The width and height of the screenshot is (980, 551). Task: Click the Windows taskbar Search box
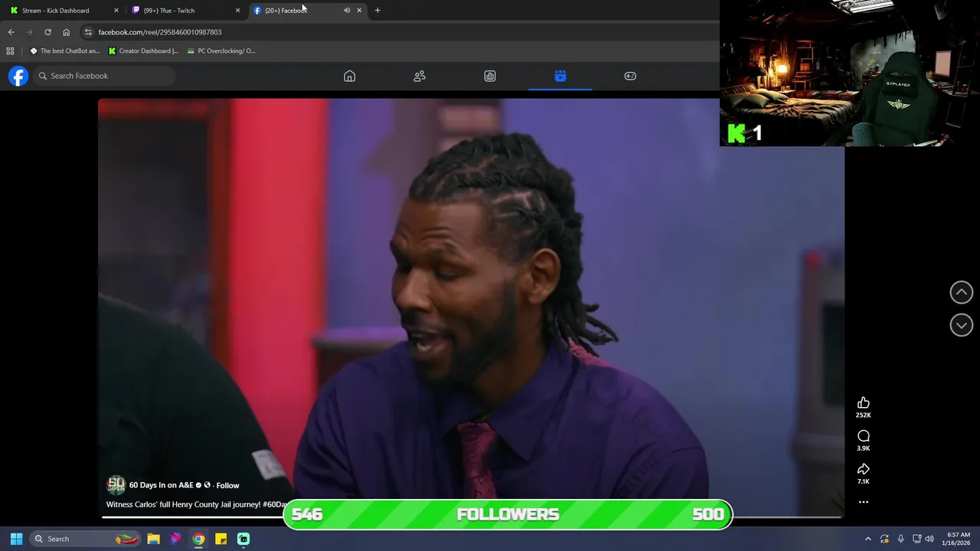tap(85, 539)
